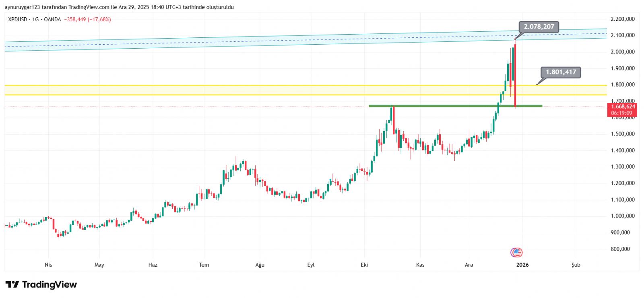Click the US flag economic event icon
The width and height of the screenshot is (644, 298).
516,253
